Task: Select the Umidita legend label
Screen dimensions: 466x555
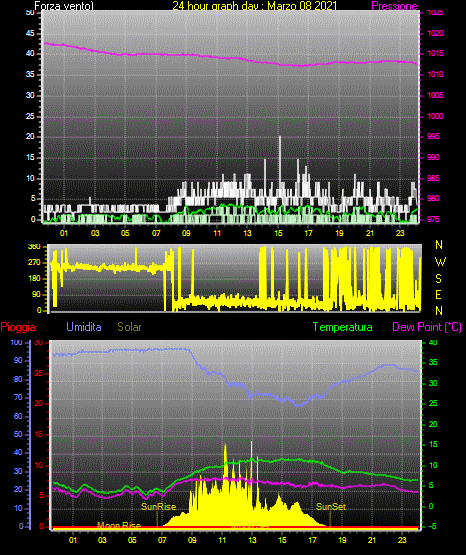Action: click(84, 327)
